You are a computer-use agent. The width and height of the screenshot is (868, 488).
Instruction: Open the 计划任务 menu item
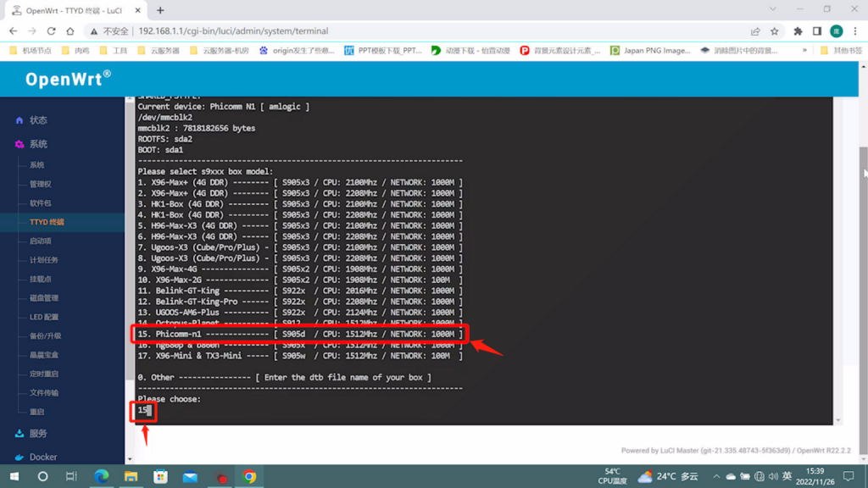click(44, 260)
